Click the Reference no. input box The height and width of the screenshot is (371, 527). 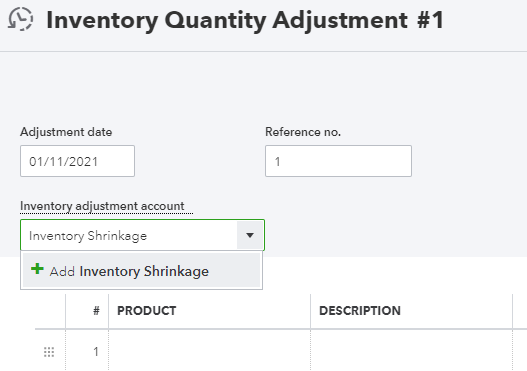tap(338, 161)
